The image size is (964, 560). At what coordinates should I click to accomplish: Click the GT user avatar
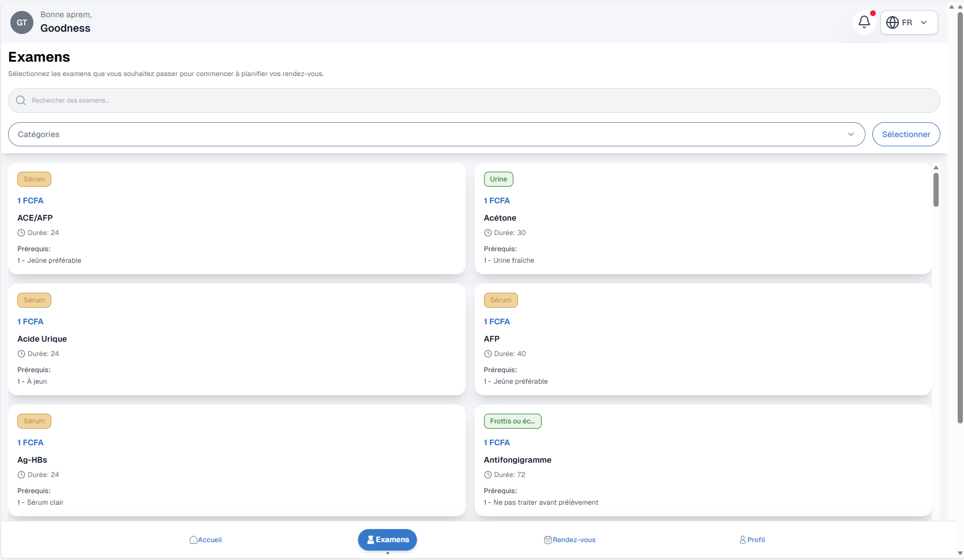click(x=22, y=22)
